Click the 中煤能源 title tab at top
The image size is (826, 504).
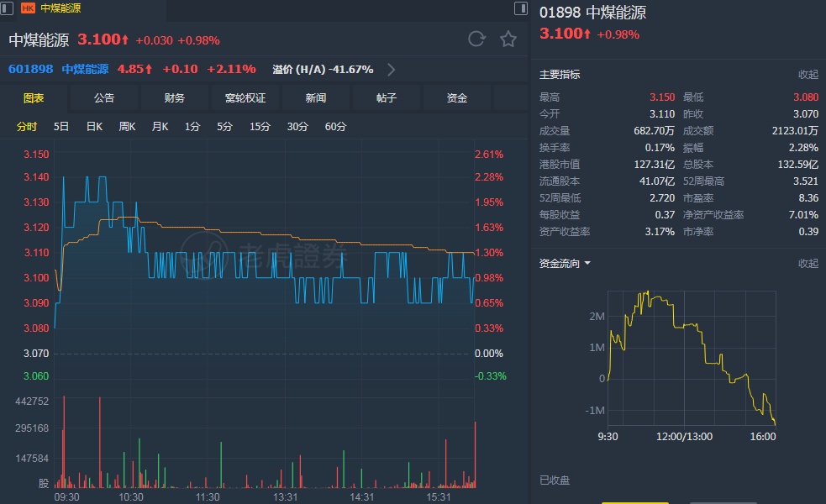tap(61, 8)
